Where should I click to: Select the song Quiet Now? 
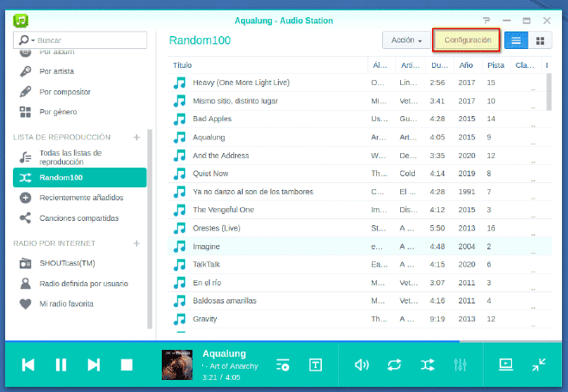[360, 174]
